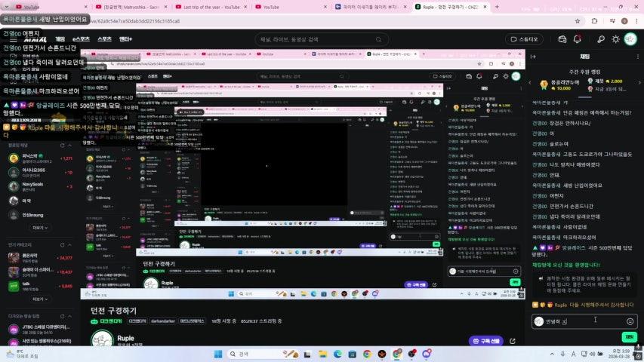
Task: Refresh the popular categories list
Action: click(x=63, y=244)
